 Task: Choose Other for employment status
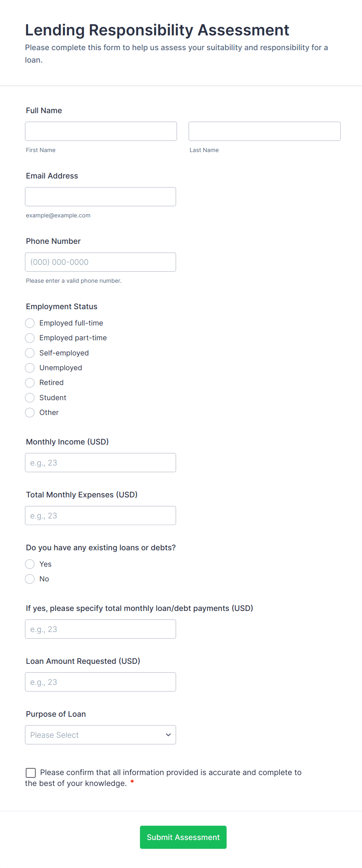(x=30, y=413)
